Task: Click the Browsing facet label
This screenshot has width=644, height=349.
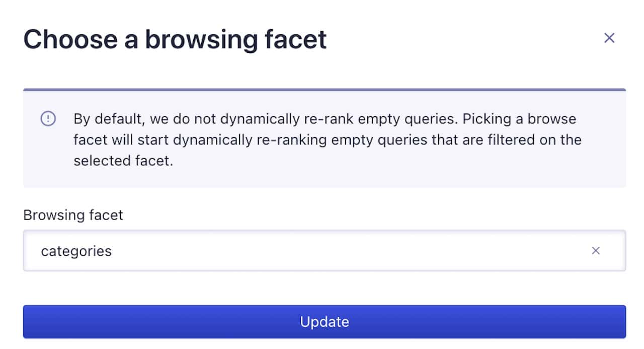Action: tap(73, 215)
